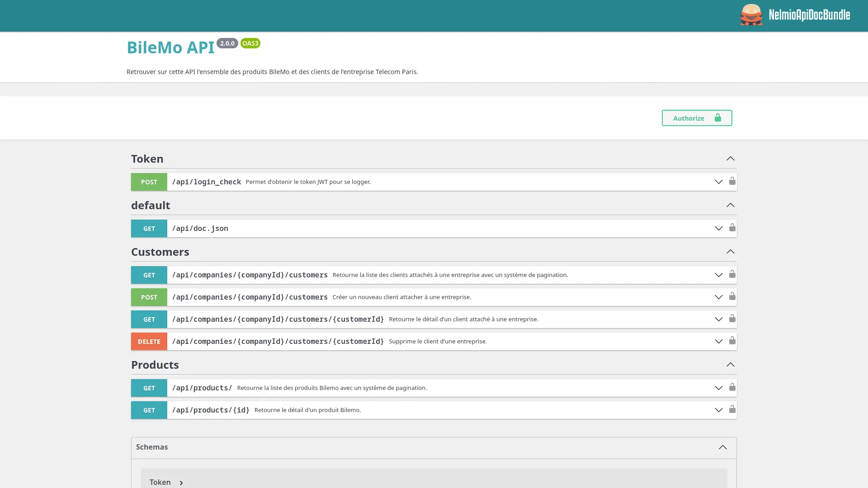Screen dimensions: 868x488
Task: Click the 'Retrouver sur cette API' description line
Action: (272, 72)
